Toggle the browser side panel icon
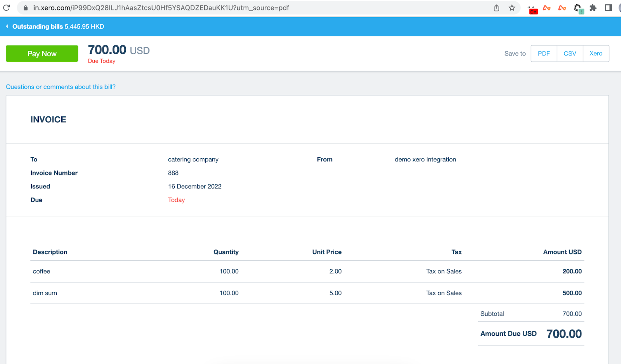The width and height of the screenshot is (621, 364). click(x=608, y=8)
